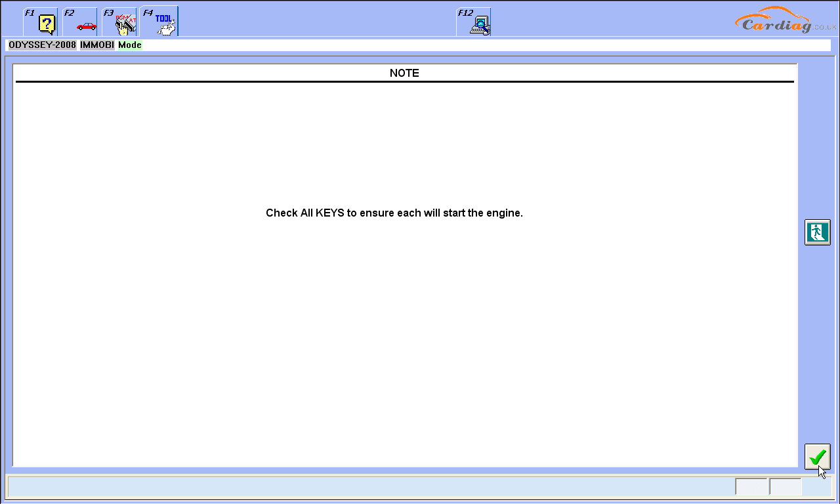Click the left status bar field
The image size is (840, 504).
coord(751,486)
